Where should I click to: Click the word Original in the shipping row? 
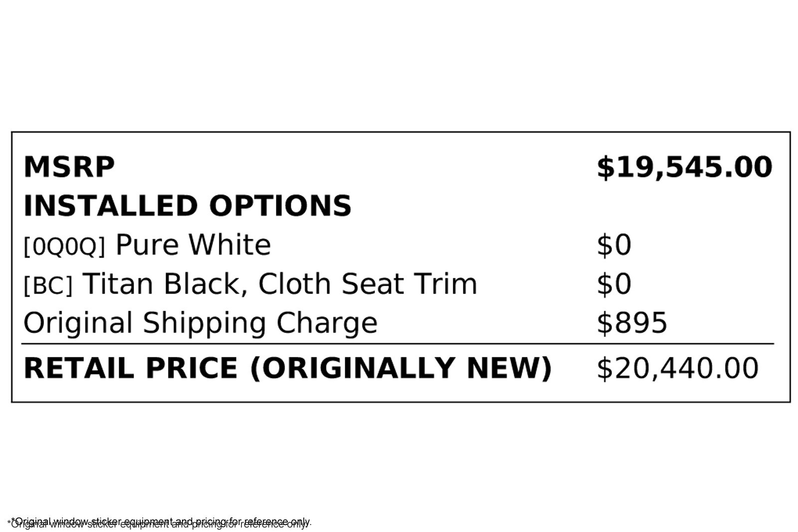[x=78, y=324]
